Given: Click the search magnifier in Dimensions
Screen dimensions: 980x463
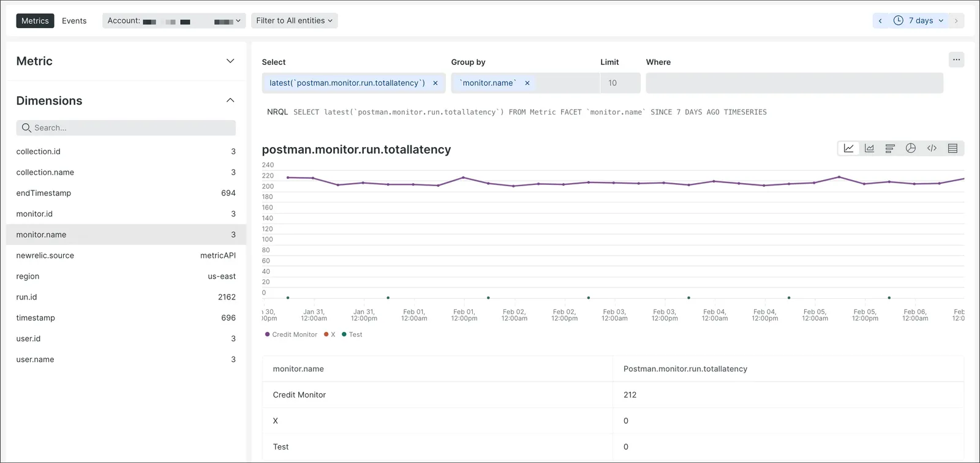Looking at the screenshot, I should (x=26, y=128).
